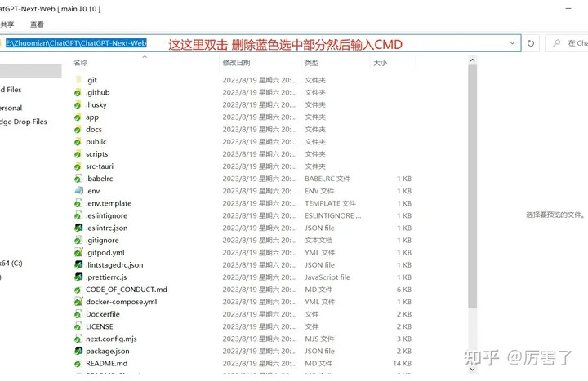Click the src-tauri folder icon
The image size is (588, 381).
coord(78,166)
